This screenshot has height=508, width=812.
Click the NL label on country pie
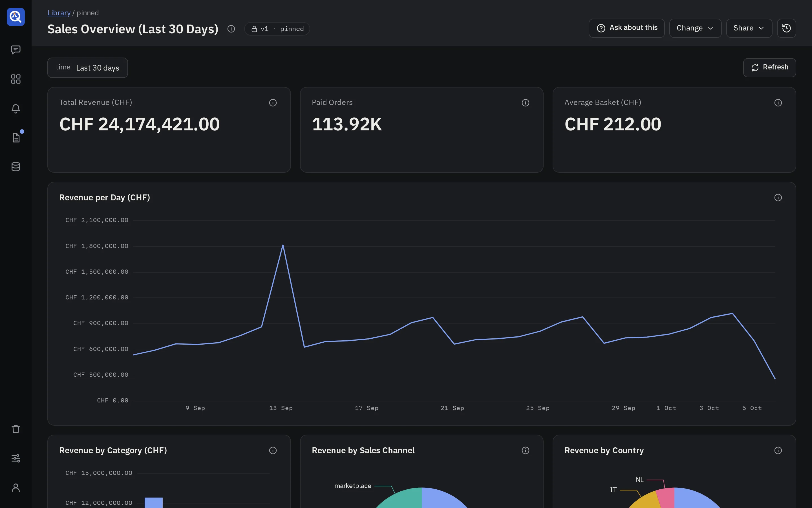pyautogui.click(x=639, y=480)
